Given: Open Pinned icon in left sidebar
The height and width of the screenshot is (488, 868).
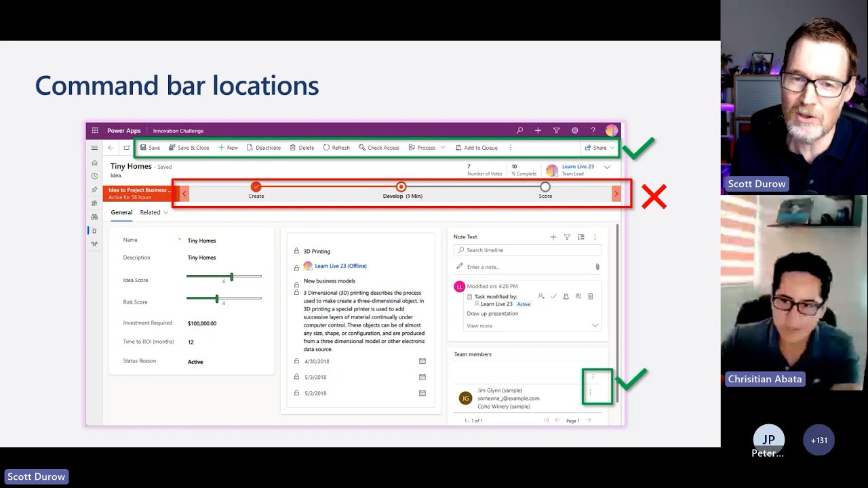Looking at the screenshot, I should coord(94,189).
